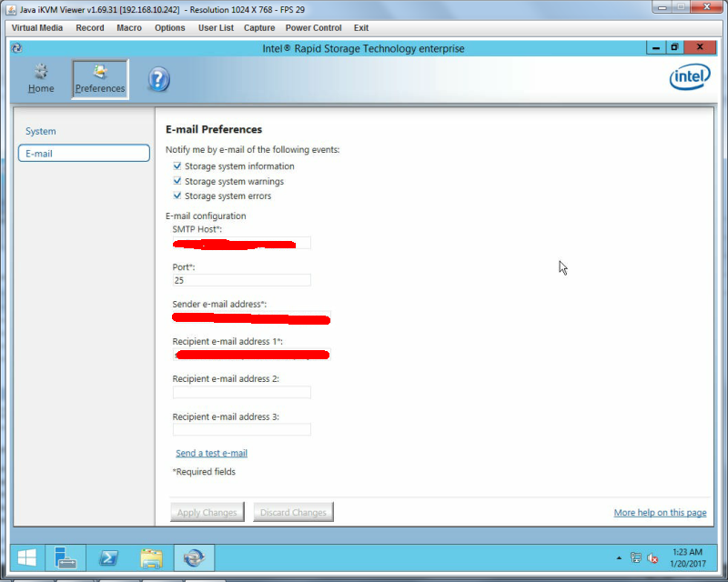
Task: Open the Power Control menu
Action: pos(313,28)
